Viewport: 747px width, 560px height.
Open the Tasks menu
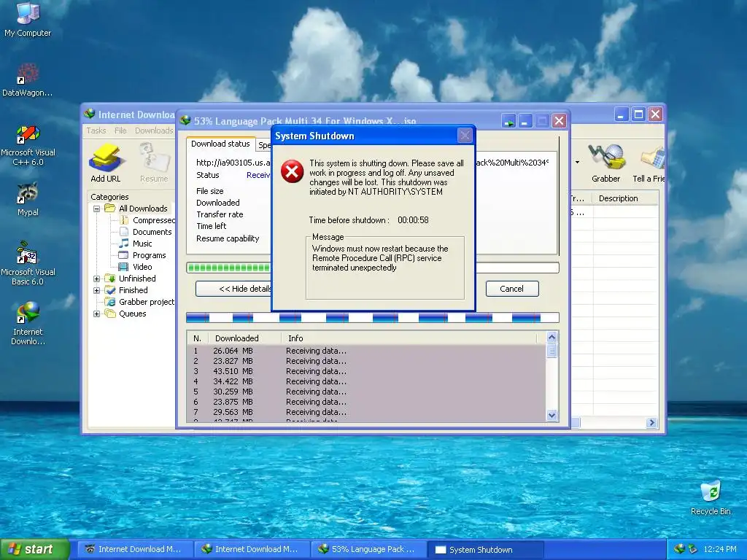pos(96,131)
